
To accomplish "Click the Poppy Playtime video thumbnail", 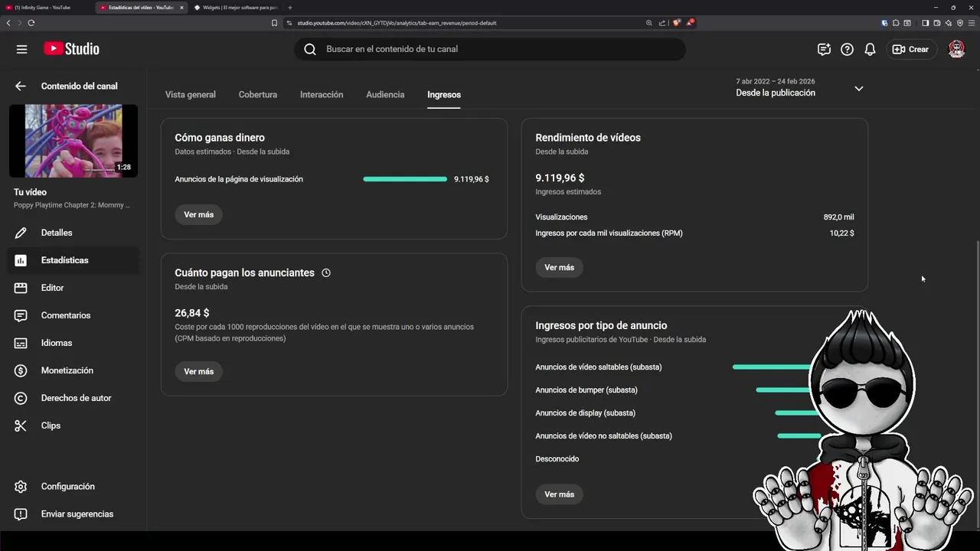I will click(x=73, y=141).
